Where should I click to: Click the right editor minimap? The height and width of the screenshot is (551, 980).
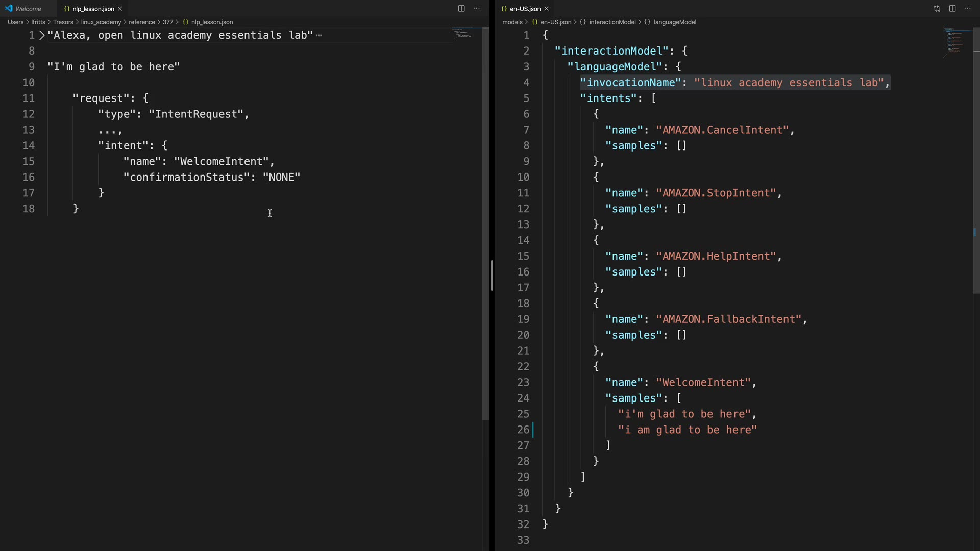pyautogui.click(x=955, y=41)
